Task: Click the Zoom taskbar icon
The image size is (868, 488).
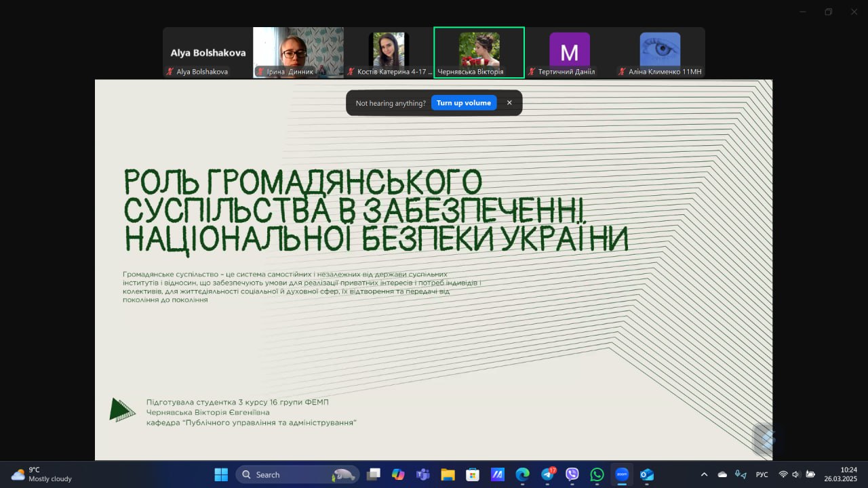Action: (622, 474)
